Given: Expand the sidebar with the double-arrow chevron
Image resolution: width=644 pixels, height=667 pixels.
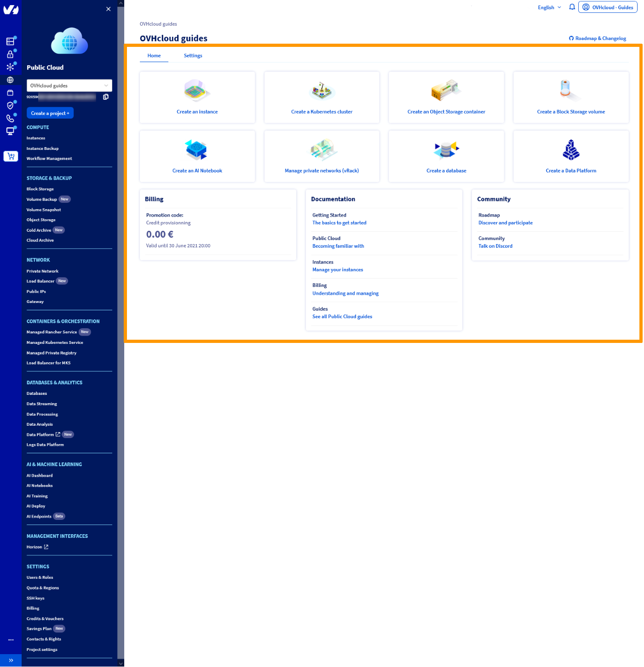Looking at the screenshot, I should pos(11,661).
